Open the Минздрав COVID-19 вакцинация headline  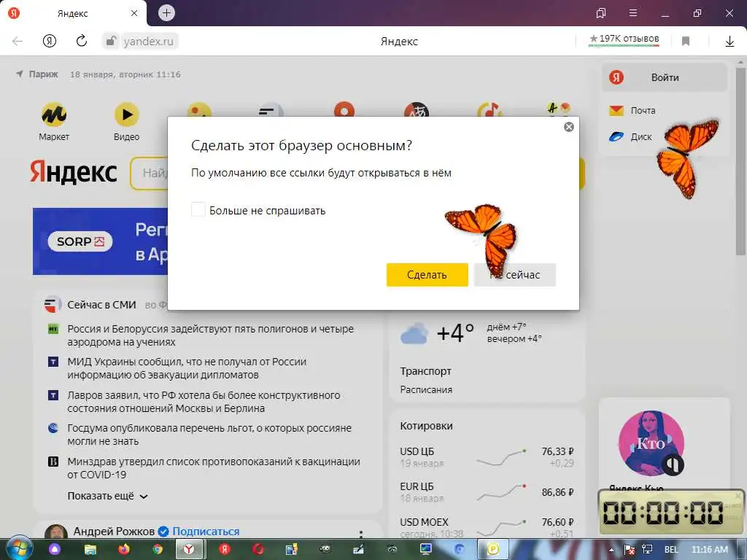tap(214, 467)
